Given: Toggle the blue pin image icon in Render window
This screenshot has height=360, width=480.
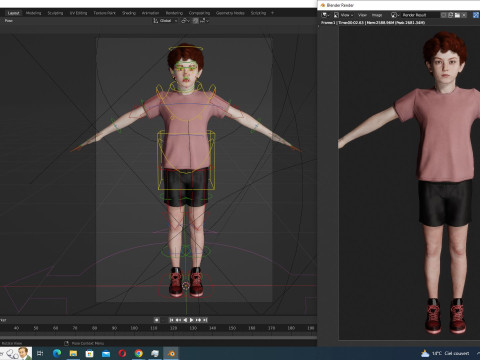Looking at the screenshot, I should point(476,15).
